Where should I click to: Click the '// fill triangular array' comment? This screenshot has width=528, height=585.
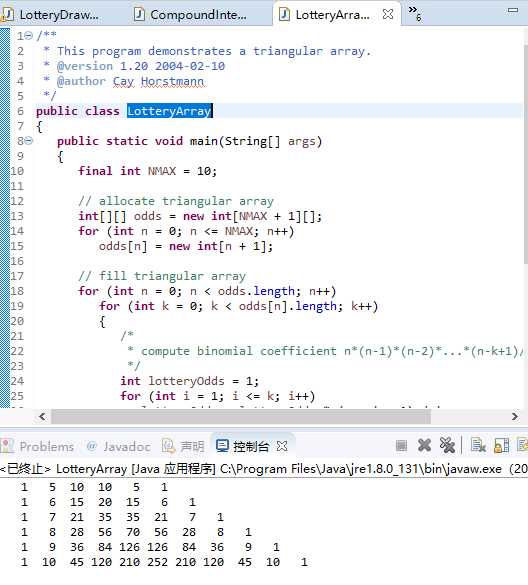pos(162,276)
